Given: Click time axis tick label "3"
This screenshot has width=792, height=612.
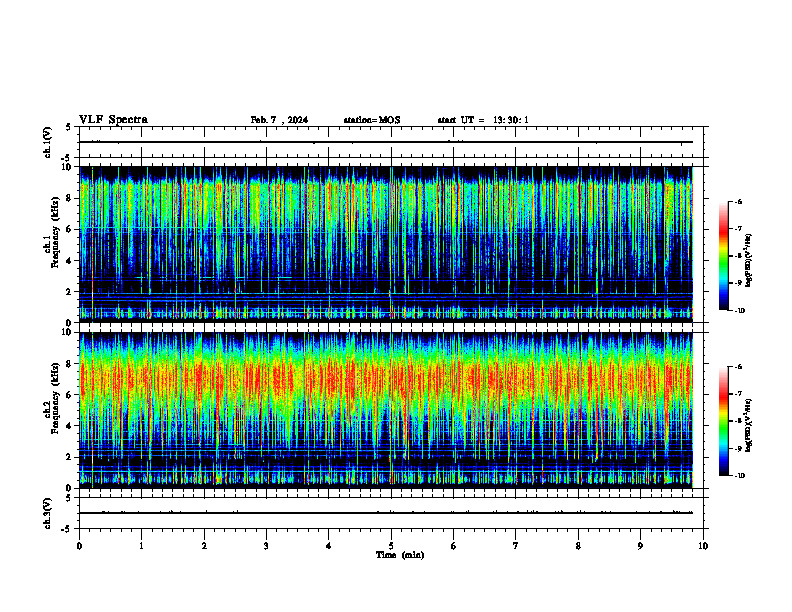Looking at the screenshot, I should 266,546.
